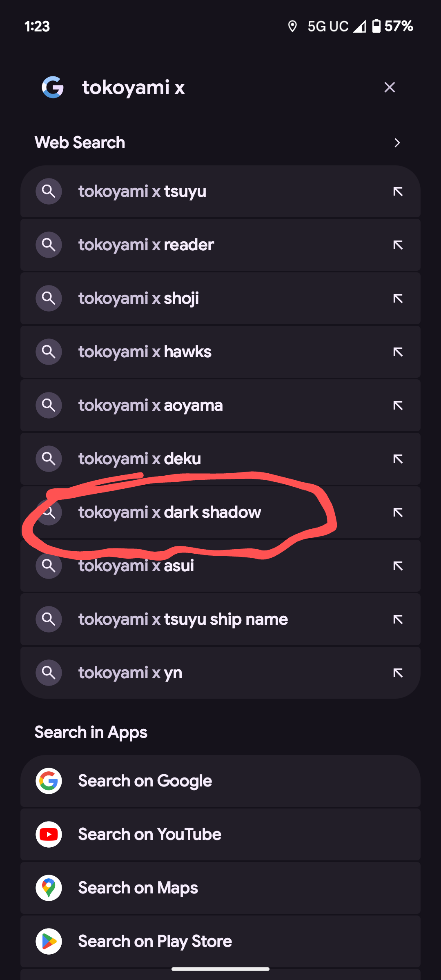Tap the Maps pin icon
The image size is (441, 980).
[49, 888]
